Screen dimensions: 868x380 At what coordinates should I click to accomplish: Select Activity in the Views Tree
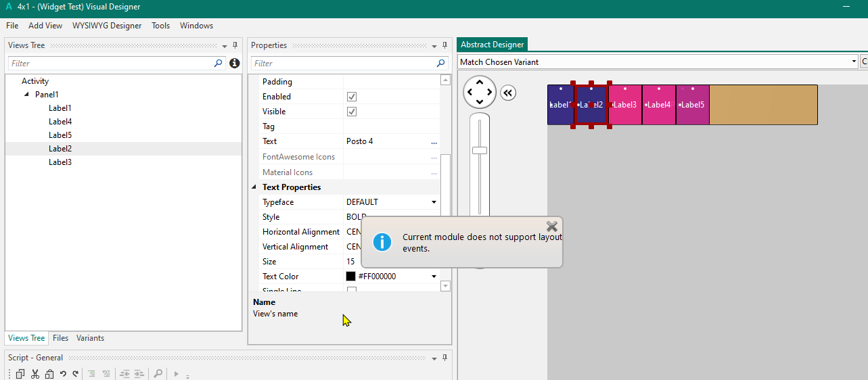[x=35, y=81]
